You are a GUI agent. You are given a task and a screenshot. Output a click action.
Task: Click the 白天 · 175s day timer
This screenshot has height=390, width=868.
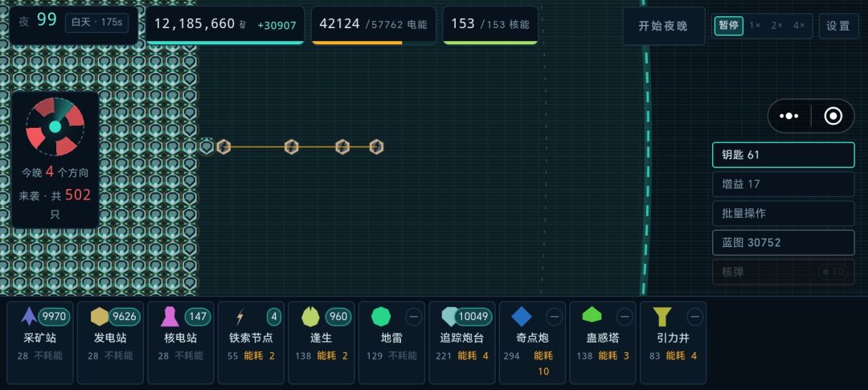click(x=97, y=23)
